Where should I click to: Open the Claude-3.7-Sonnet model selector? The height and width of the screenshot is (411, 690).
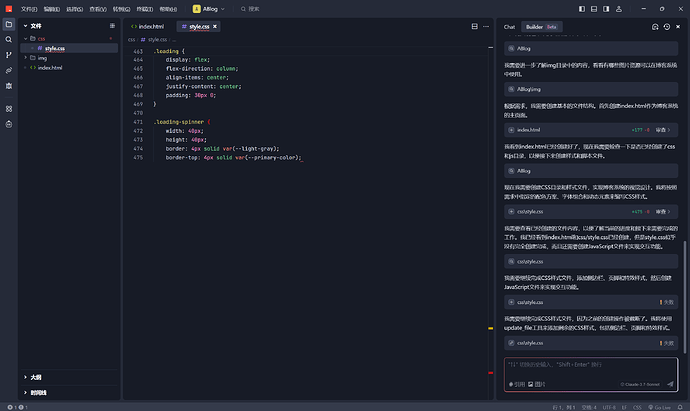[640, 384]
